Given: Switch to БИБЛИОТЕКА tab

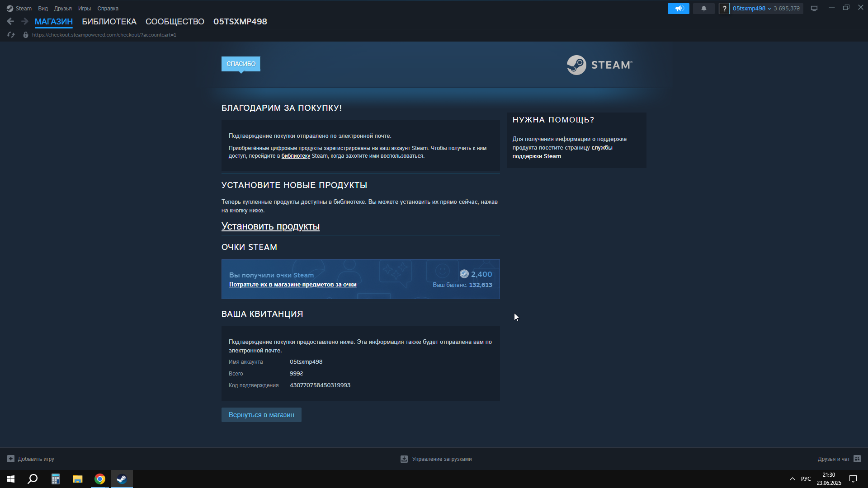Looking at the screenshot, I should pyautogui.click(x=109, y=22).
